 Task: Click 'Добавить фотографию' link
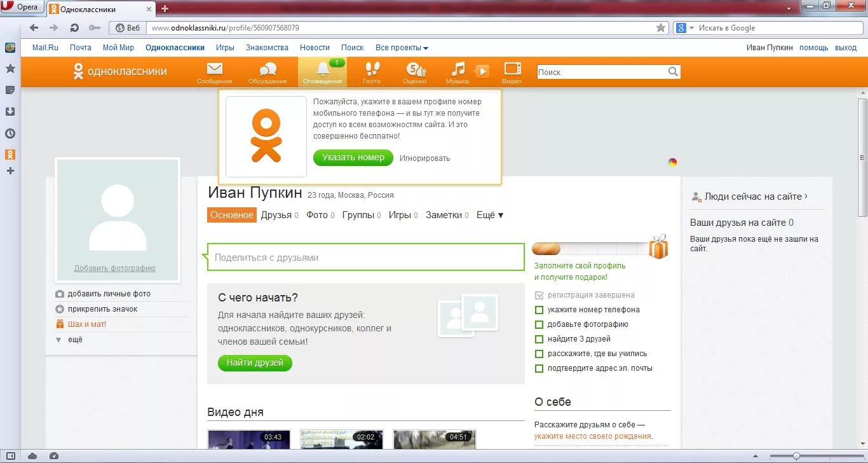tap(115, 268)
